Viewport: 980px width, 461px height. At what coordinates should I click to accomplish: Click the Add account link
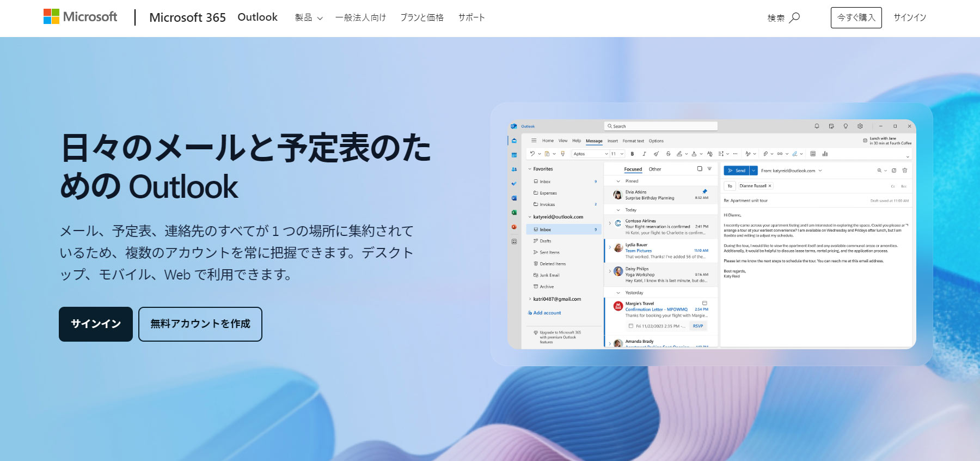(x=544, y=313)
